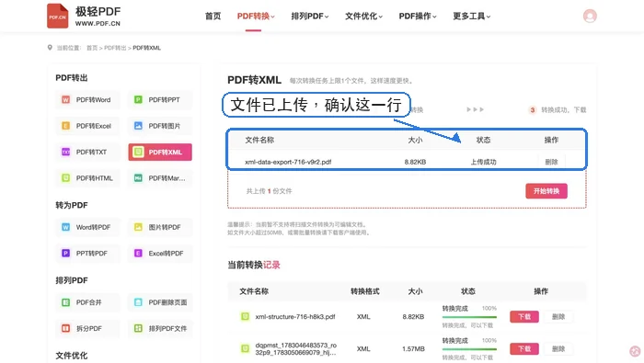The image size is (644, 363).
Task: Click the PDF转HTML icon
Action: click(65, 178)
